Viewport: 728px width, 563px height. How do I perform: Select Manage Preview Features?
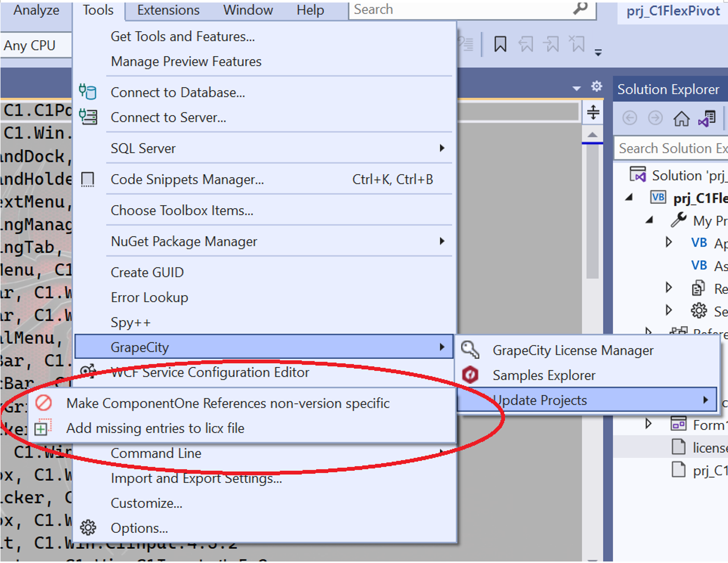(265, 62)
